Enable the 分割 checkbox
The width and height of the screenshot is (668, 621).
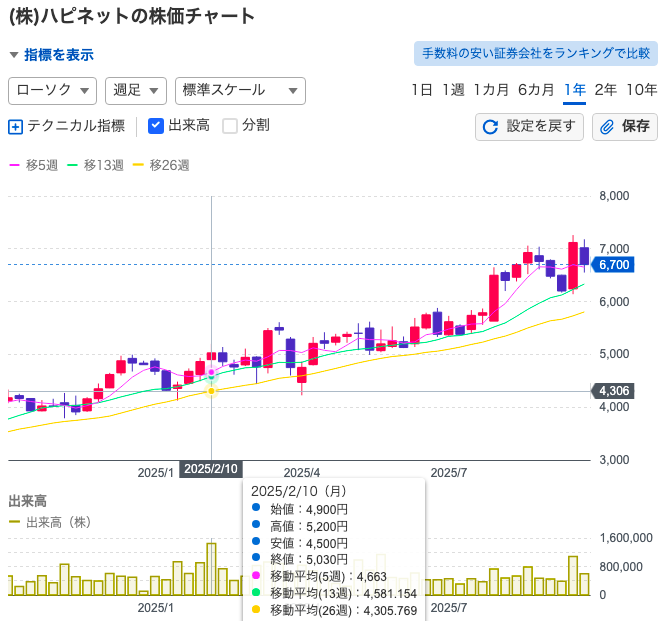tap(230, 126)
